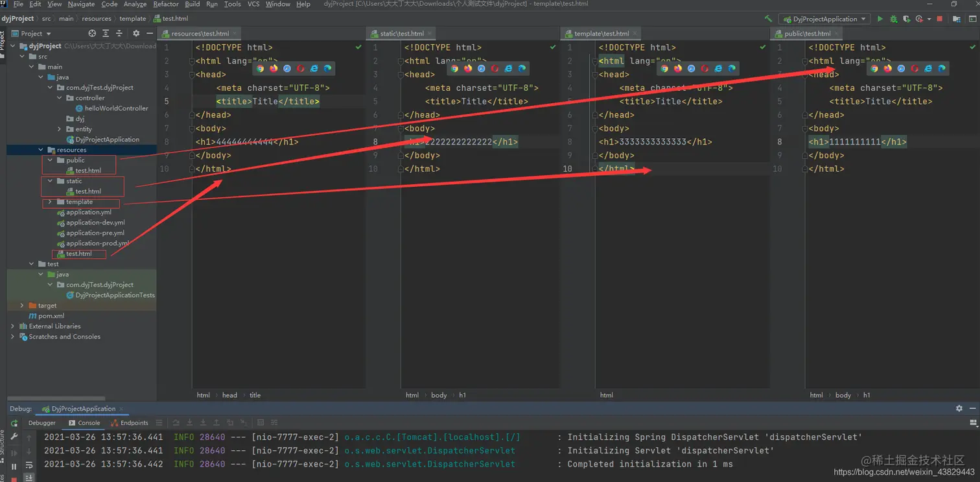Viewport: 980px width, 482px height.
Task: Locate the opened file in the Project tree
Action: [x=92, y=33]
